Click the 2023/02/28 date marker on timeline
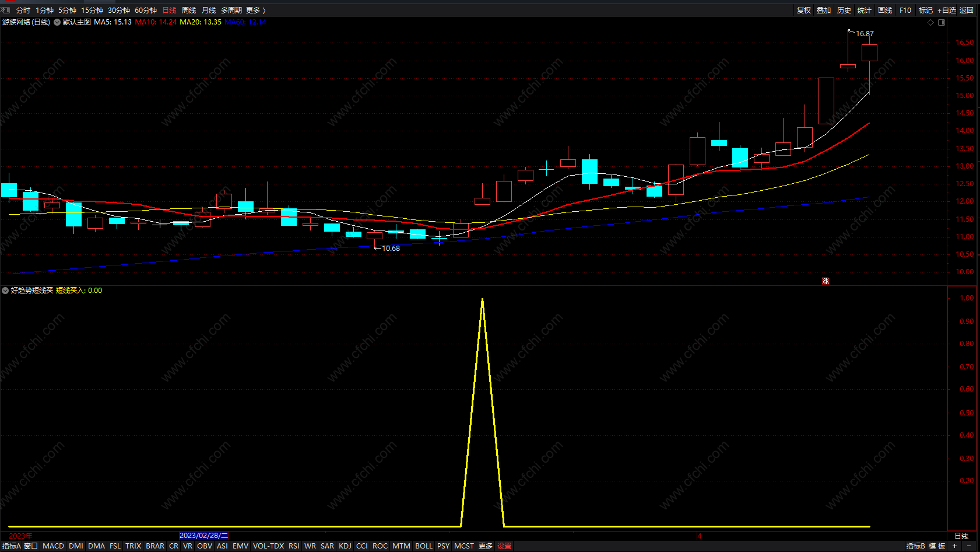This screenshot has width=980, height=552. pos(203,536)
